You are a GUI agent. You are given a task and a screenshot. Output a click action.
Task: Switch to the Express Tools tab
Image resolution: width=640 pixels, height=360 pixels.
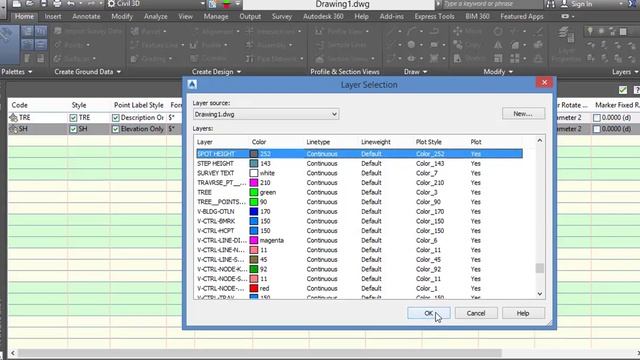[434, 17]
